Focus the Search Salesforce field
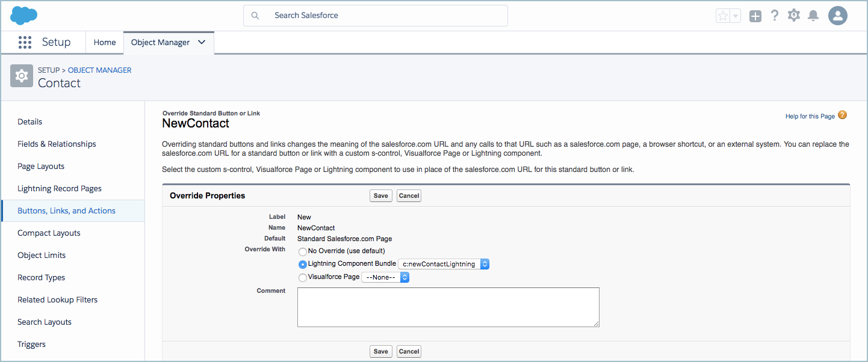868x362 pixels. [x=376, y=16]
